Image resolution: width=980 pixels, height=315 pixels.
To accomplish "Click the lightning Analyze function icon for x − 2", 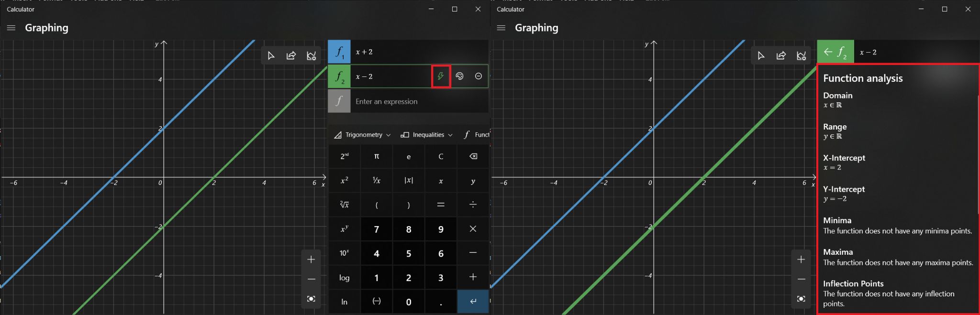I will click(x=441, y=76).
